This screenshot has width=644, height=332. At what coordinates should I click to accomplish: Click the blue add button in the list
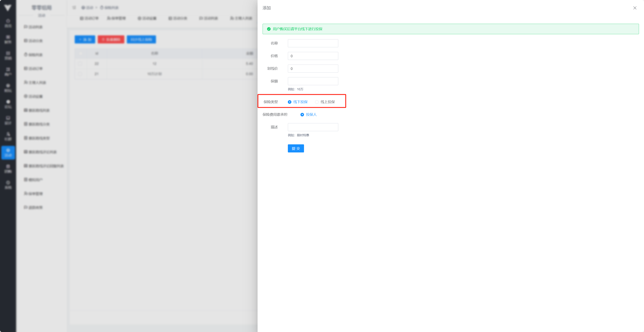85,40
